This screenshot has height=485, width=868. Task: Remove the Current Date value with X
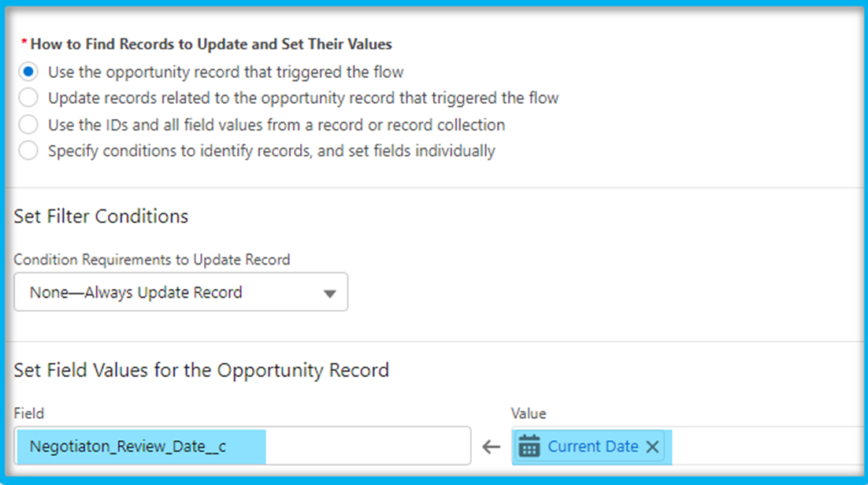point(653,446)
